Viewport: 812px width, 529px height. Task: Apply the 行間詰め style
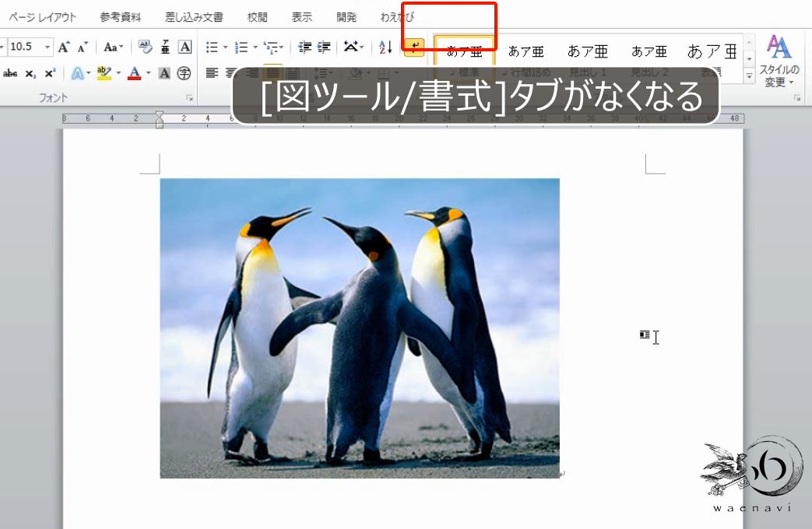[526, 58]
